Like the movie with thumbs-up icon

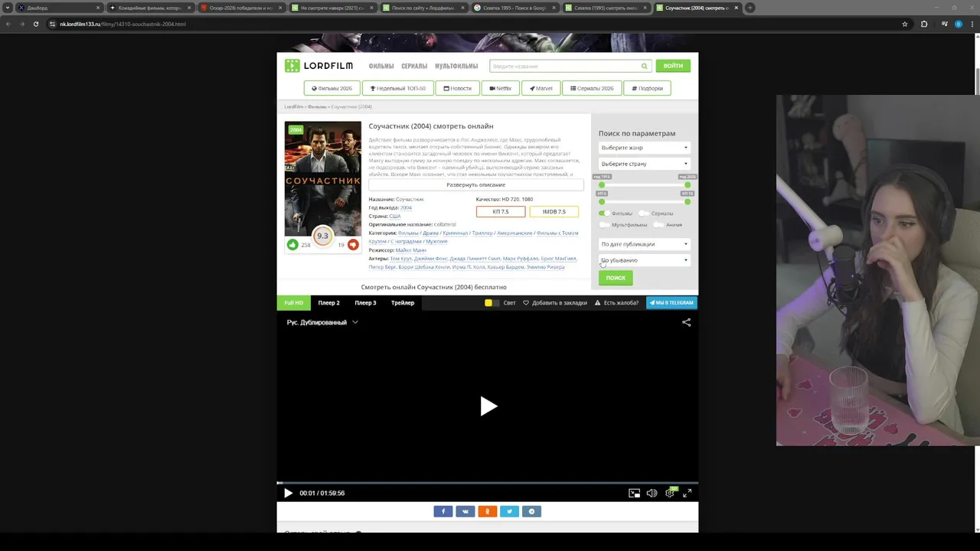292,245
